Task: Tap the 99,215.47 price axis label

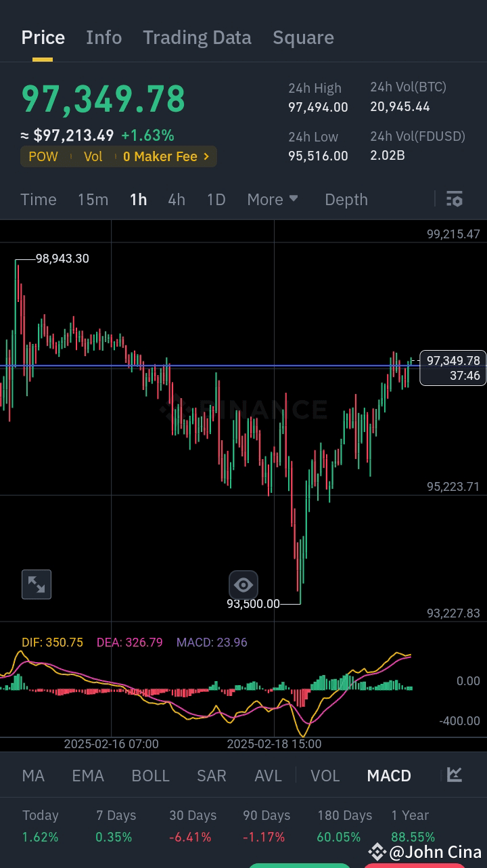Action: tap(453, 234)
